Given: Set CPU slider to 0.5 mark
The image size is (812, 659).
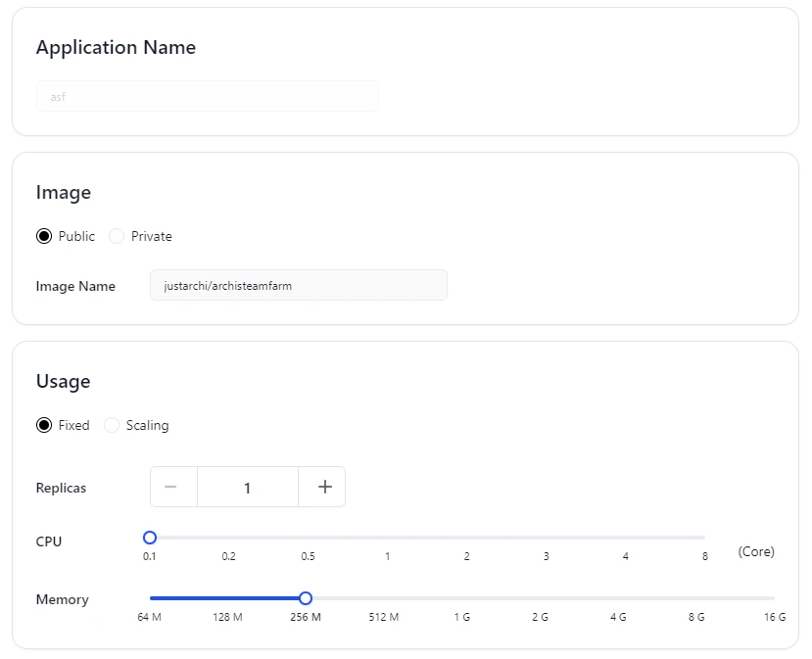Looking at the screenshot, I should (x=309, y=538).
